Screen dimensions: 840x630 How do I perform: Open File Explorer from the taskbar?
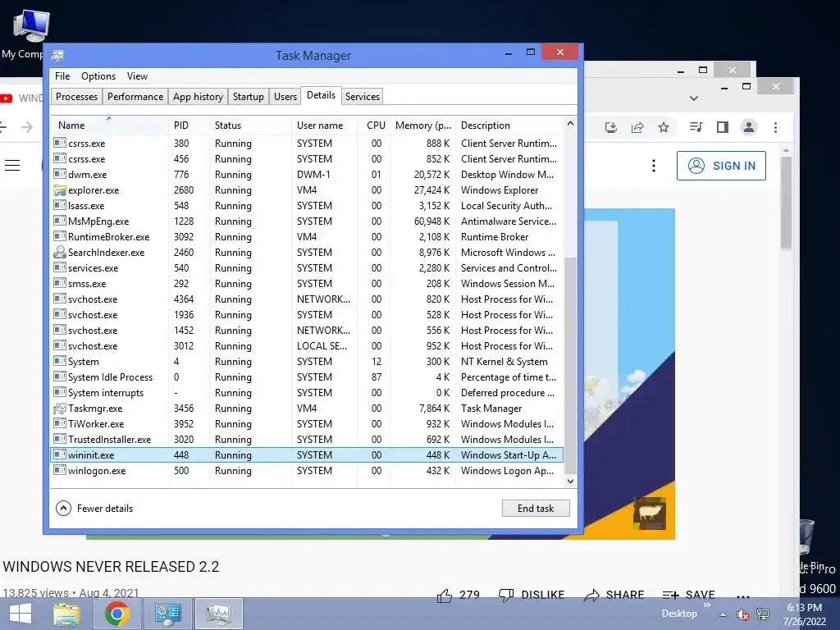pyautogui.click(x=67, y=614)
